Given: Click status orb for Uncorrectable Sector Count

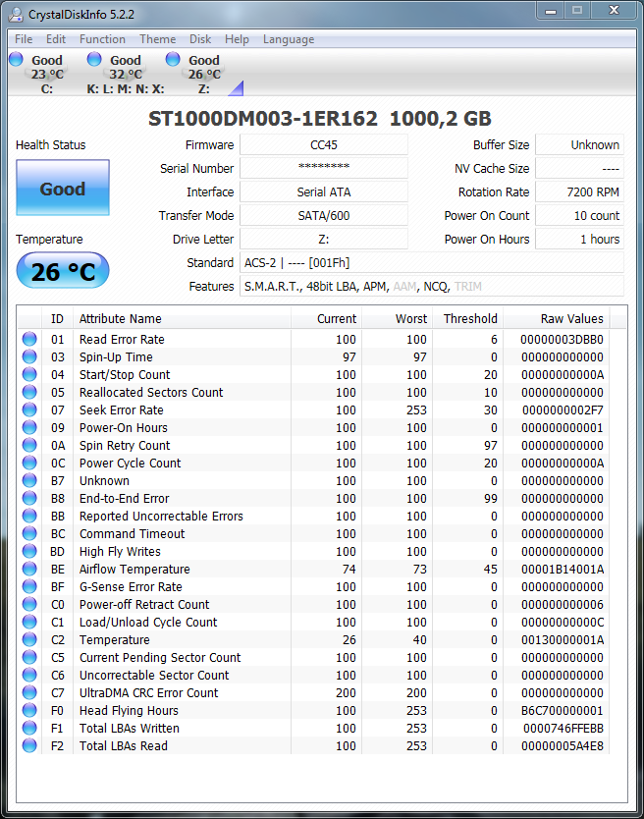Looking at the screenshot, I should click(x=29, y=676).
